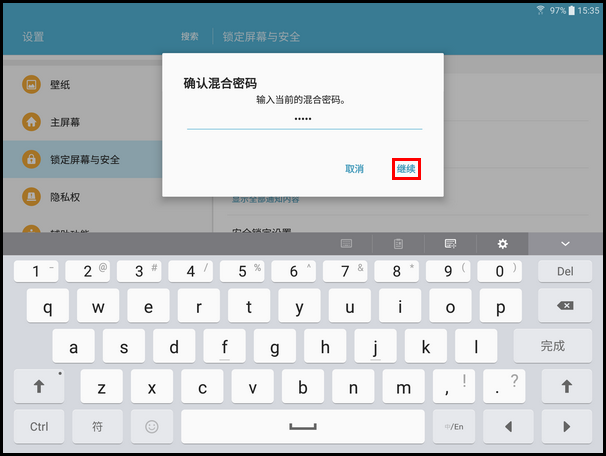This screenshot has width=606, height=456.
Task: Tap the Ctrl key
Action: (39, 427)
